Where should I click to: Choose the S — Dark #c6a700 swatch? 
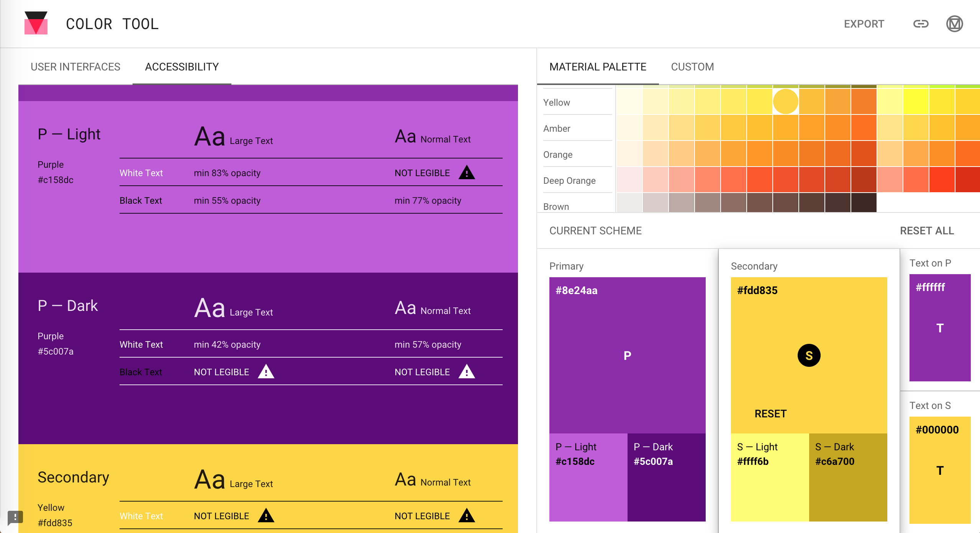[848, 477]
